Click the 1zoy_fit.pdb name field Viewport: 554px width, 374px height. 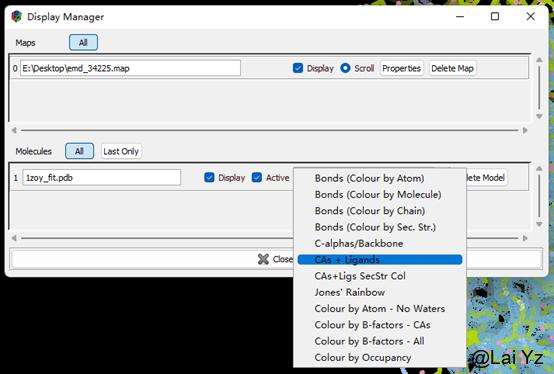click(x=102, y=177)
